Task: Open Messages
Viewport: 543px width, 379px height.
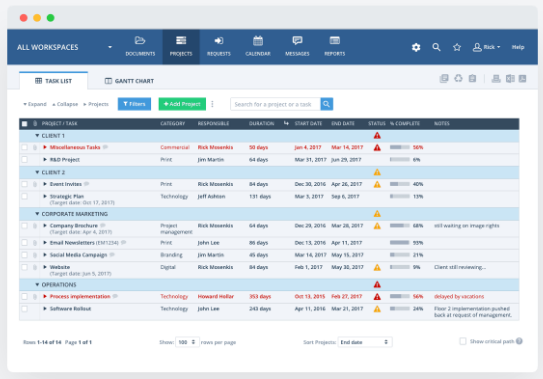Action: (297, 46)
